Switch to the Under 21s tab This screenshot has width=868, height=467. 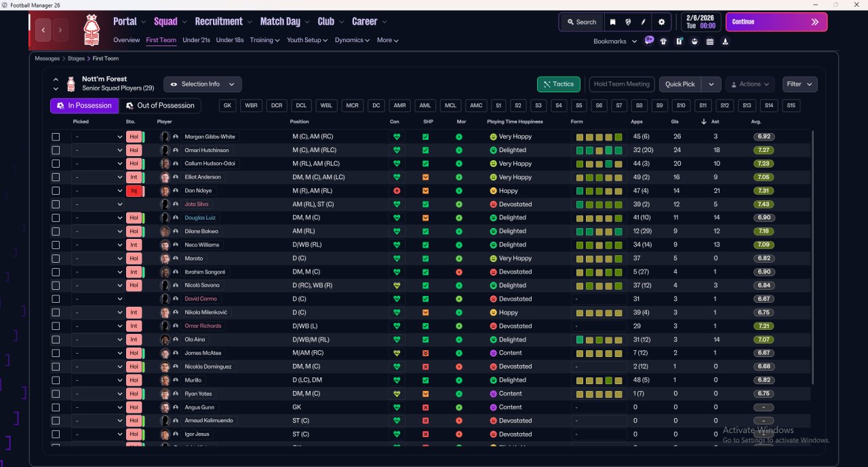click(196, 40)
